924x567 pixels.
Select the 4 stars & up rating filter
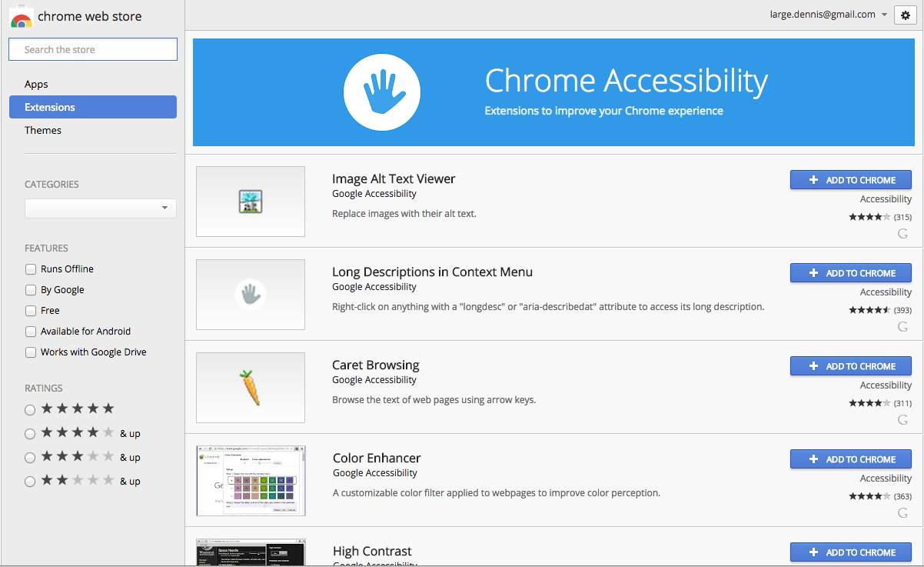pyautogui.click(x=30, y=433)
